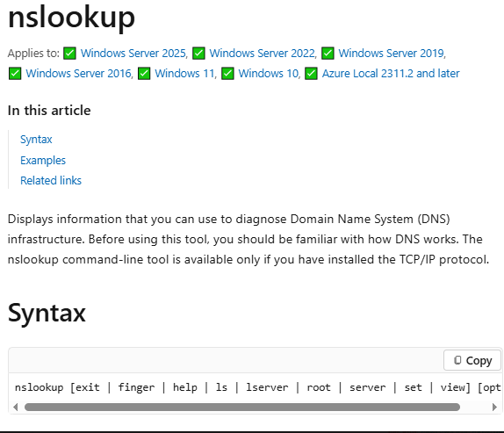Click the paragraph starting 'Displays information that you can use'

tap(248, 239)
